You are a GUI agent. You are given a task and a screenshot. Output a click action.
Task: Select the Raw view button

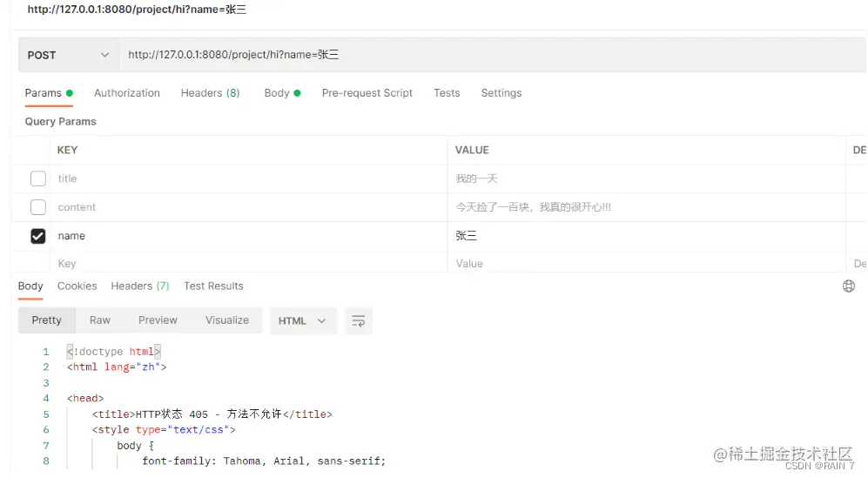[x=100, y=320]
